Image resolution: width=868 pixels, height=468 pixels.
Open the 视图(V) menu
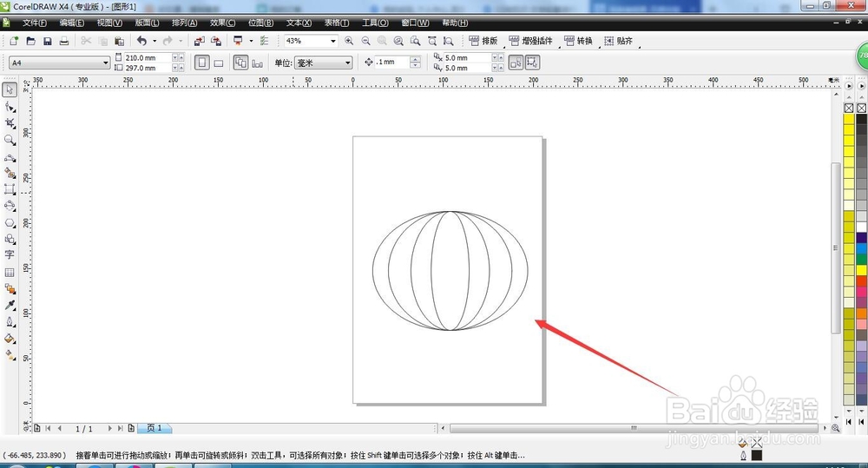click(x=109, y=23)
